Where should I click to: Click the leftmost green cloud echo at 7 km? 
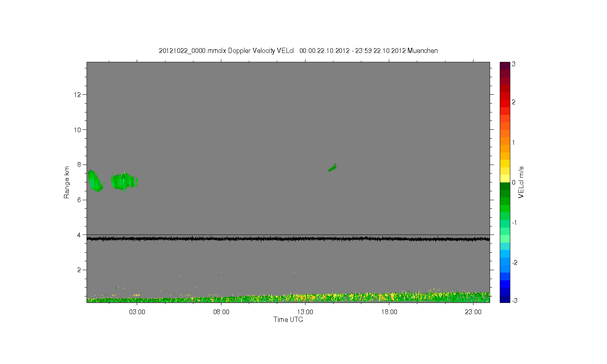click(95, 181)
